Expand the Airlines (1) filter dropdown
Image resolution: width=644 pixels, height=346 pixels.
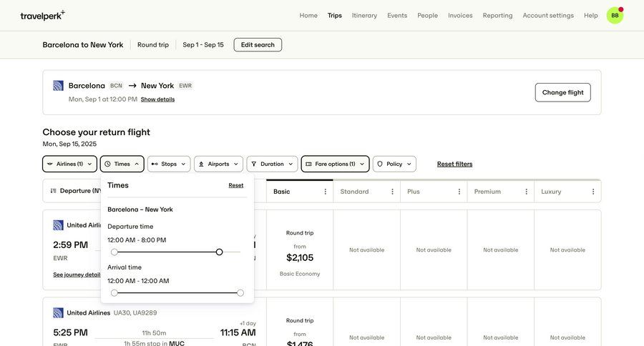pos(69,164)
